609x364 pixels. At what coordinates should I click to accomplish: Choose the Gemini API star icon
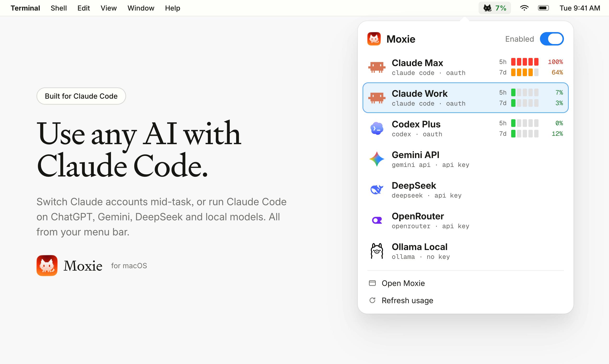click(x=377, y=159)
